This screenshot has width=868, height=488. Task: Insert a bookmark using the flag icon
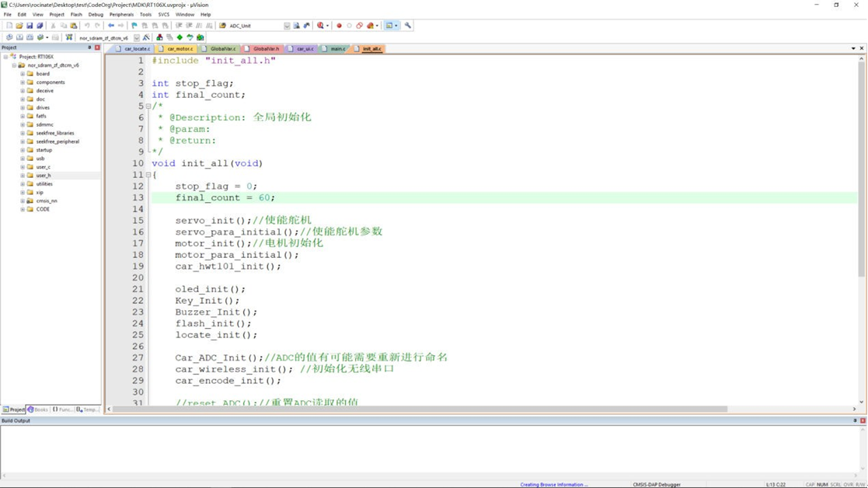coord(134,26)
